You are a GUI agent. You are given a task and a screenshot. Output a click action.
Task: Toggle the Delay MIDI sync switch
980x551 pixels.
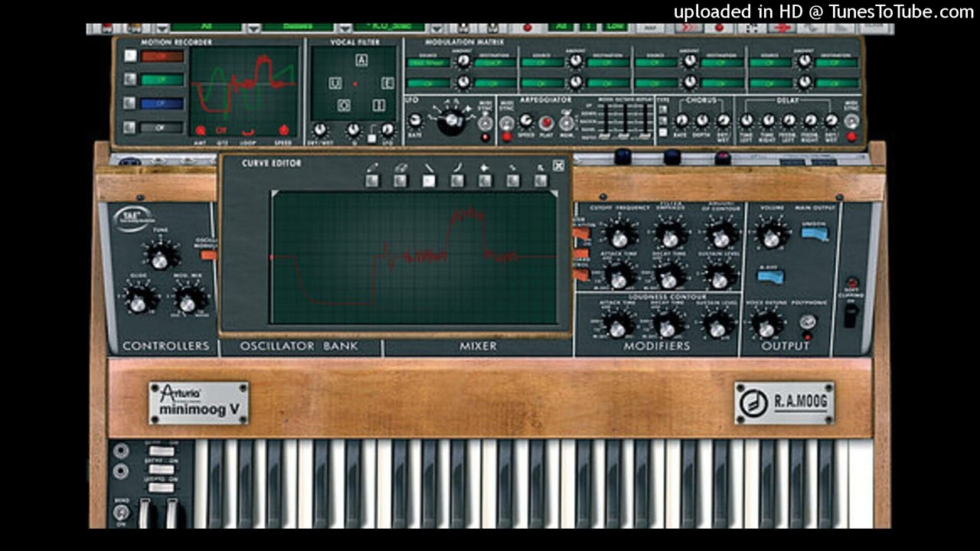click(851, 122)
